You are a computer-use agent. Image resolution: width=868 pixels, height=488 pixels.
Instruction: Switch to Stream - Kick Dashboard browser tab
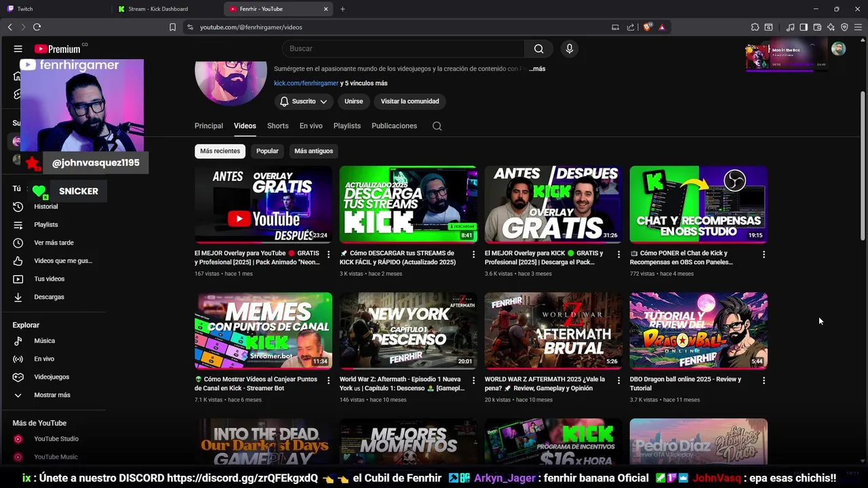tap(166, 9)
